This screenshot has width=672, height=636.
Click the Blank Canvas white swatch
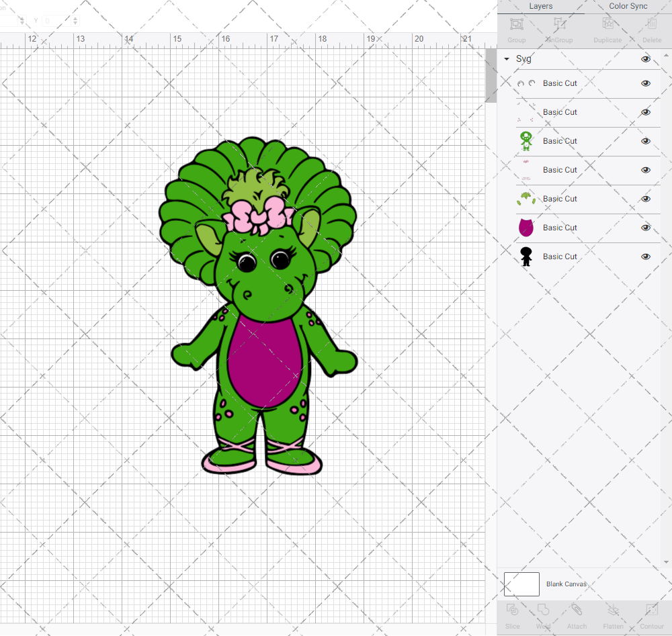521,584
